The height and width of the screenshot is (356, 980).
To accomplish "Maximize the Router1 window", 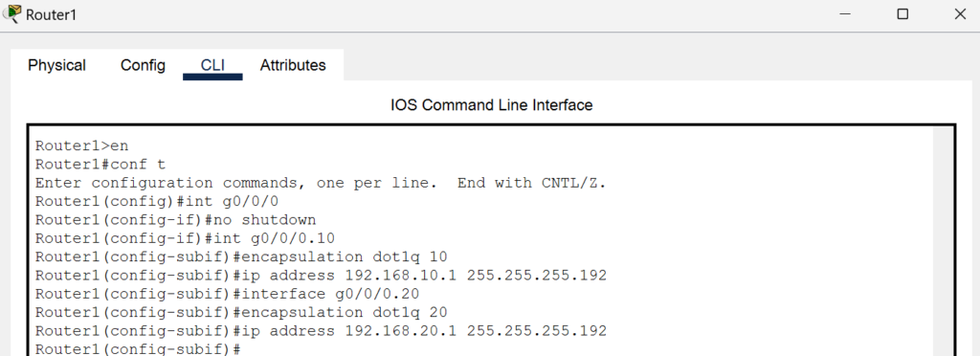I will (x=902, y=13).
